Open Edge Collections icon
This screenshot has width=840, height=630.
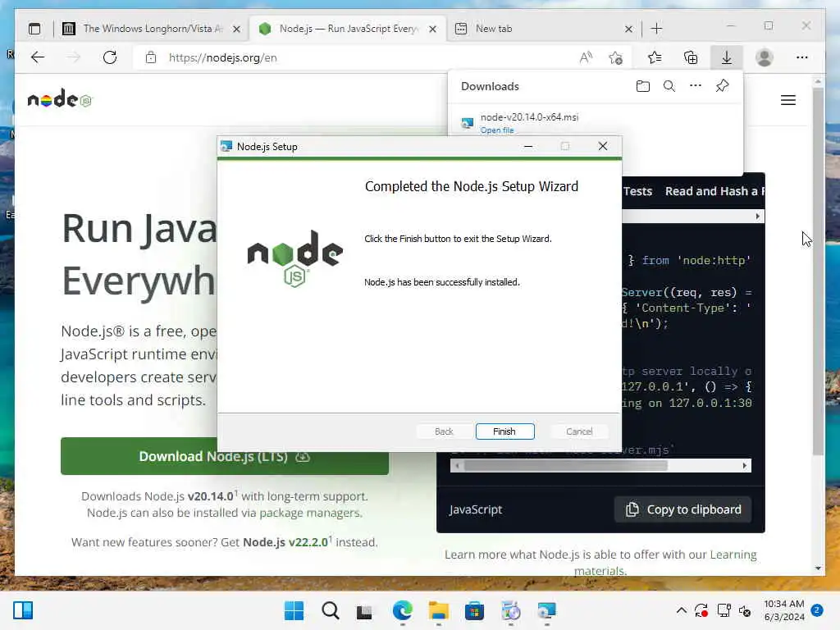click(691, 57)
